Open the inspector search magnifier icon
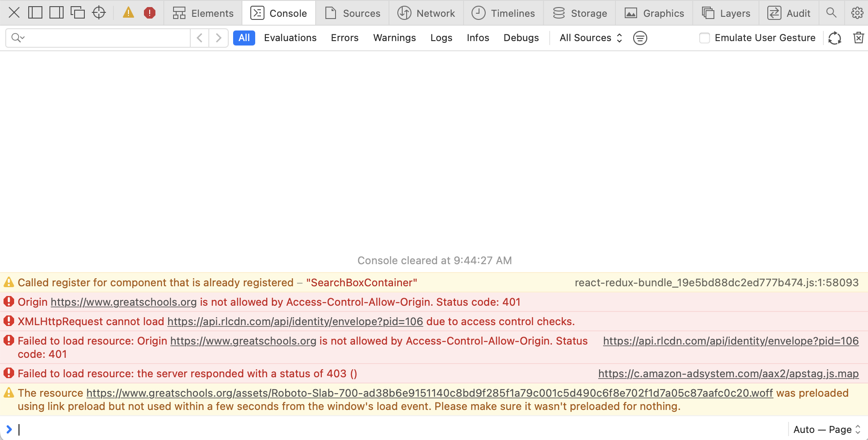868x440 pixels. pyautogui.click(x=831, y=13)
